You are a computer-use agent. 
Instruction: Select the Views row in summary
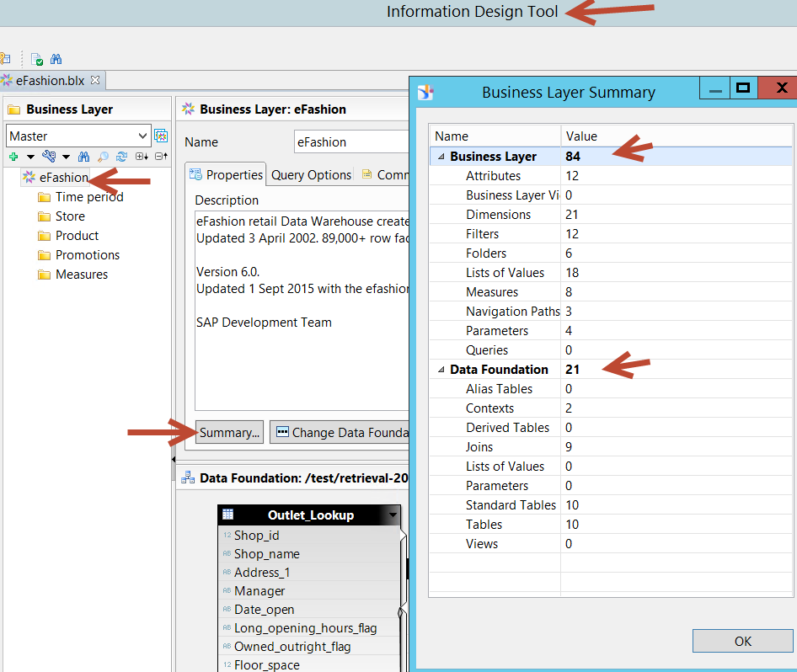[611, 543]
